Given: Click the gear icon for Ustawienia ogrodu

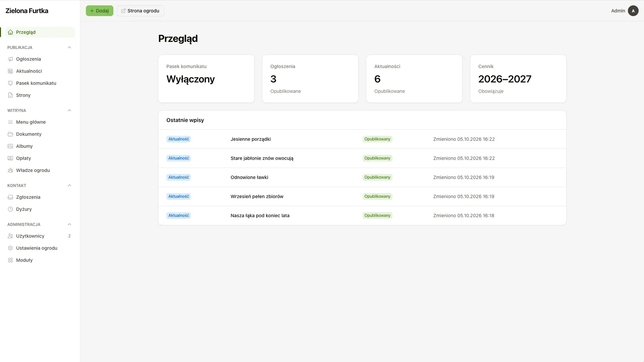Looking at the screenshot, I should 10,248.
